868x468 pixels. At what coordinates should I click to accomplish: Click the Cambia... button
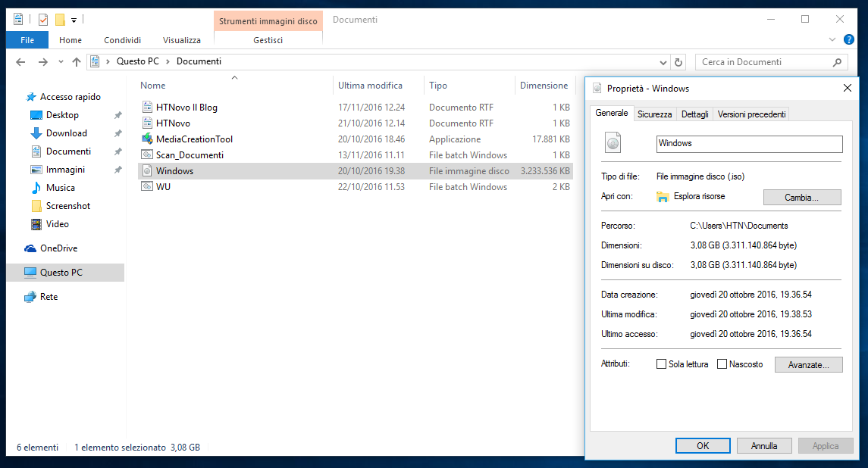(x=802, y=198)
